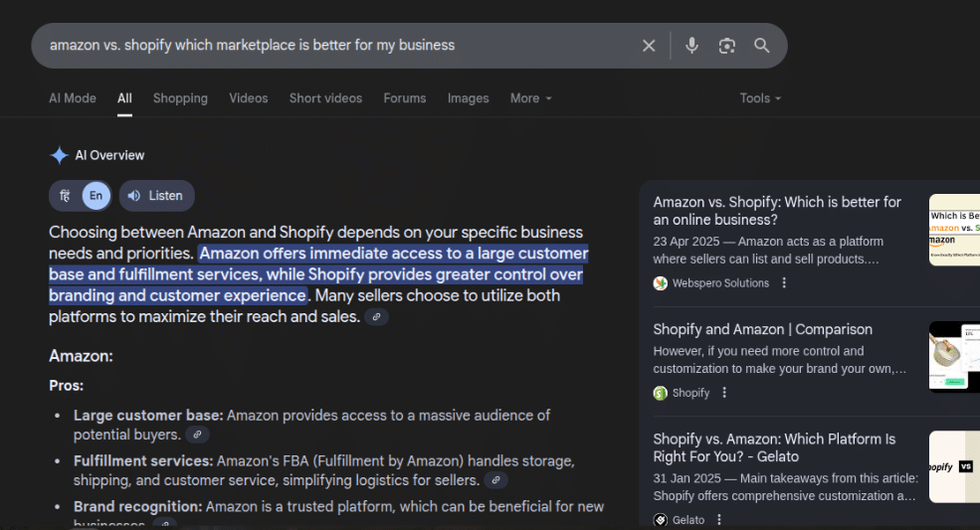The height and width of the screenshot is (530, 980).
Task: Select the All results tab
Action: click(x=124, y=98)
